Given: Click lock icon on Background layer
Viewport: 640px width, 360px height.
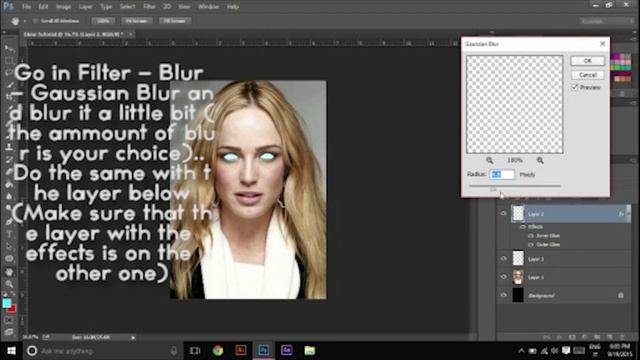Looking at the screenshot, I should pyautogui.click(x=621, y=295).
